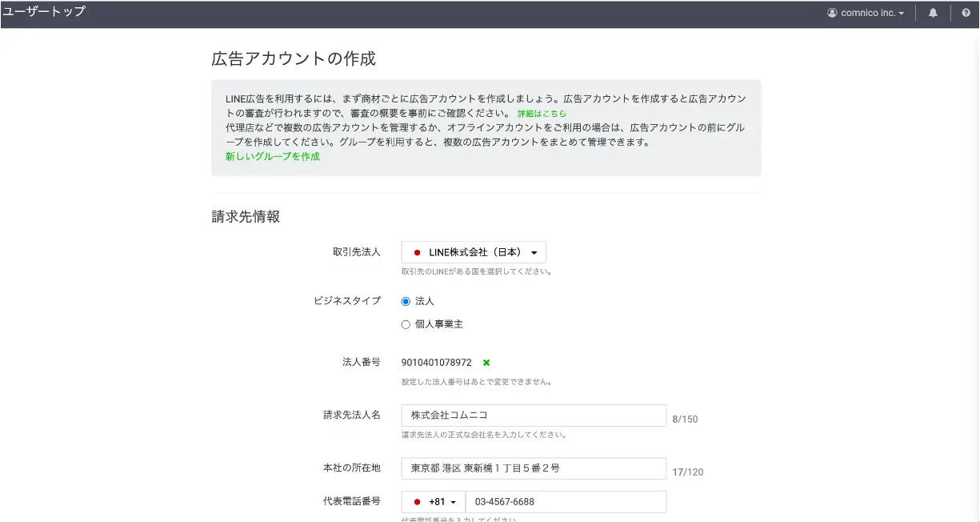Click the ビジネスタイプ field label

[347, 301]
